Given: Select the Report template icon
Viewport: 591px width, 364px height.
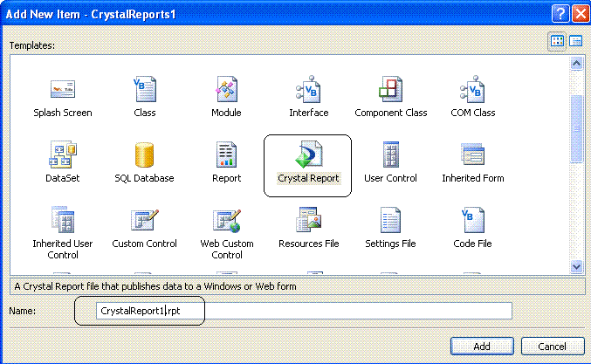Looking at the screenshot, I should (x=226, y=155).
